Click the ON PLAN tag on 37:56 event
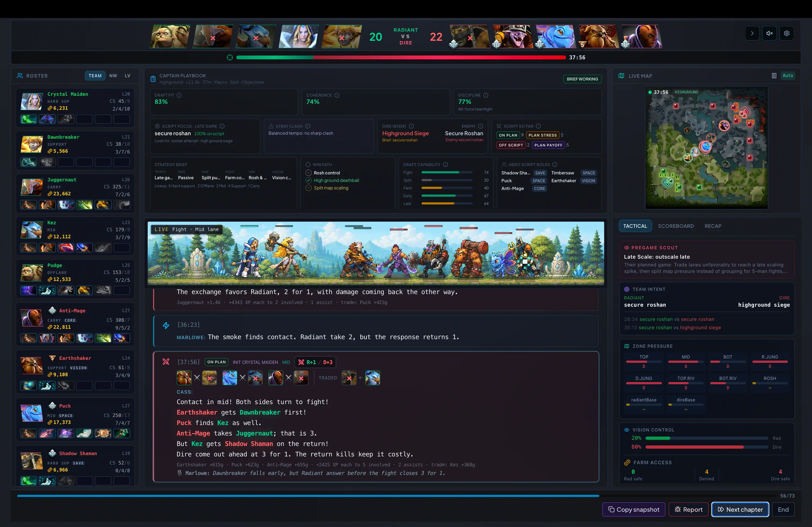Screen dimensions: 812x527 tap(216, 362)
